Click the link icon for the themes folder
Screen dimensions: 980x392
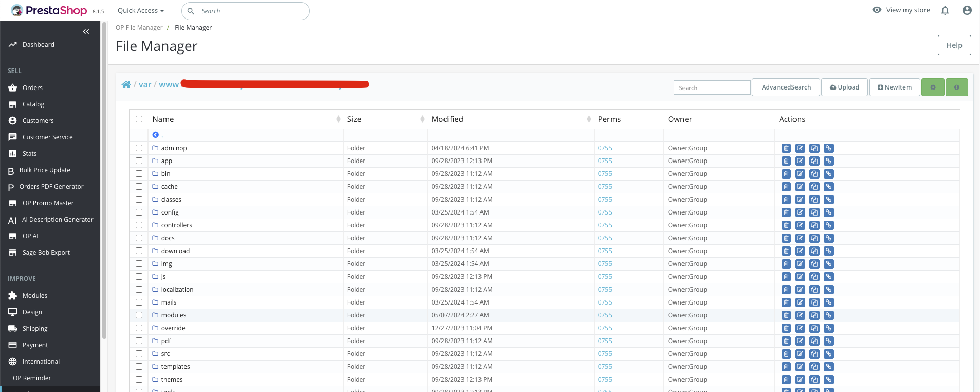828,380
